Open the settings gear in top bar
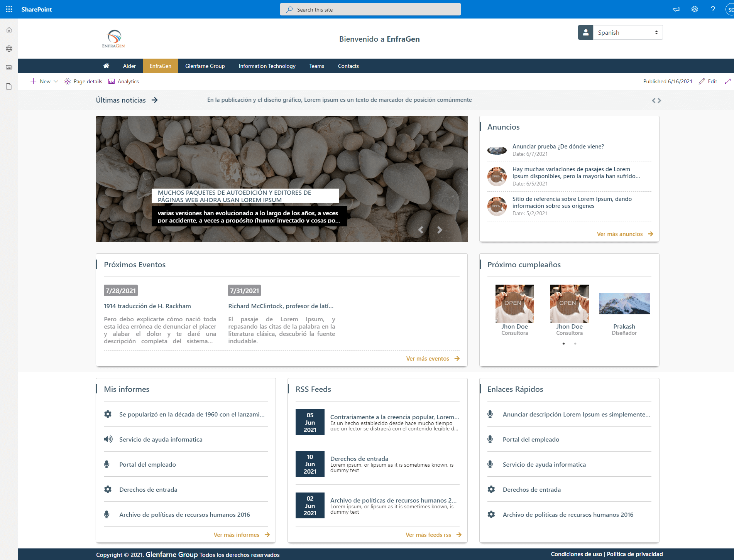This screenshot has height=560, width=734. 695,9
